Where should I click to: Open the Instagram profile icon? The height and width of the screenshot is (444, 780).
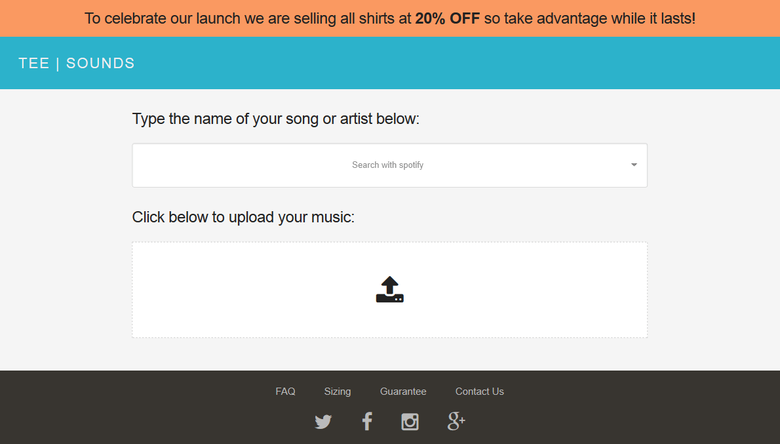(410, 422)
